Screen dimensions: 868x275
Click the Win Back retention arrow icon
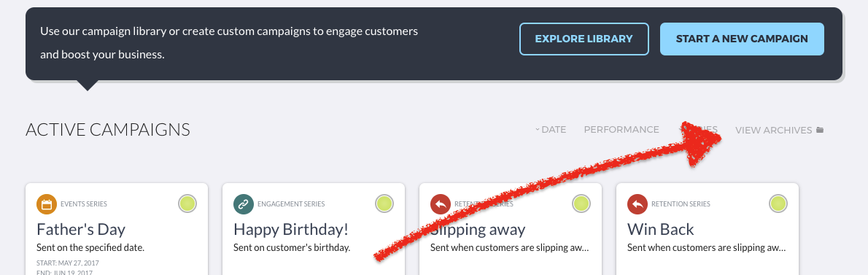638,204
